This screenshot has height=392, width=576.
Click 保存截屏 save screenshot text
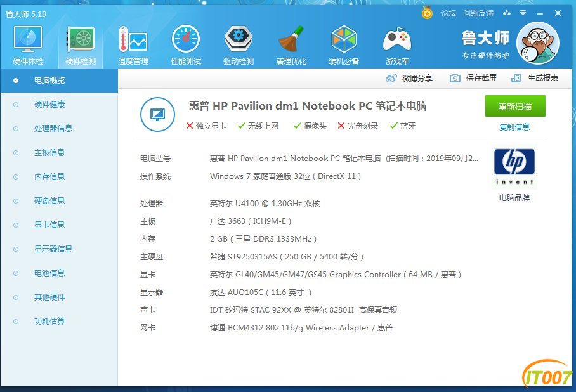pos(481,78)
